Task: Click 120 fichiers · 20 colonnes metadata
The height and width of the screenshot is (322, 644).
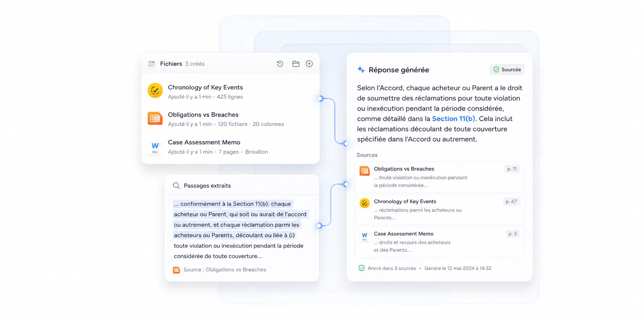Action: coord(251,124)
